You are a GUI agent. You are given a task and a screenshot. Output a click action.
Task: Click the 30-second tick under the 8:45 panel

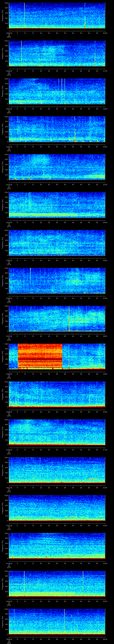click(x=57, y=639)
